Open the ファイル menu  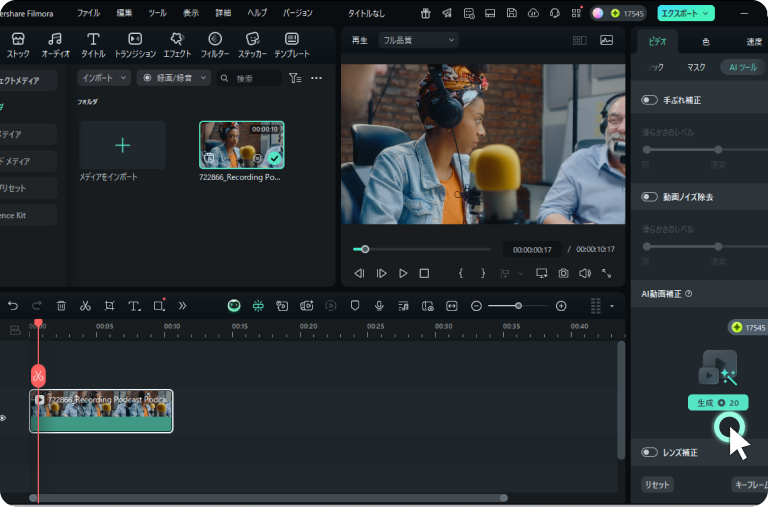89,13
